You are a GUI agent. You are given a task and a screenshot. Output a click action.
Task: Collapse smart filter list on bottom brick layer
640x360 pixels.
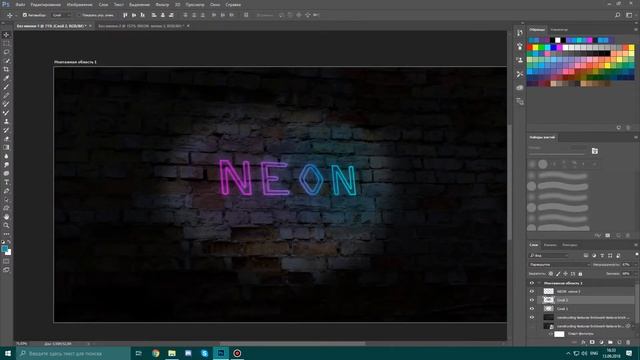point(633,326)
